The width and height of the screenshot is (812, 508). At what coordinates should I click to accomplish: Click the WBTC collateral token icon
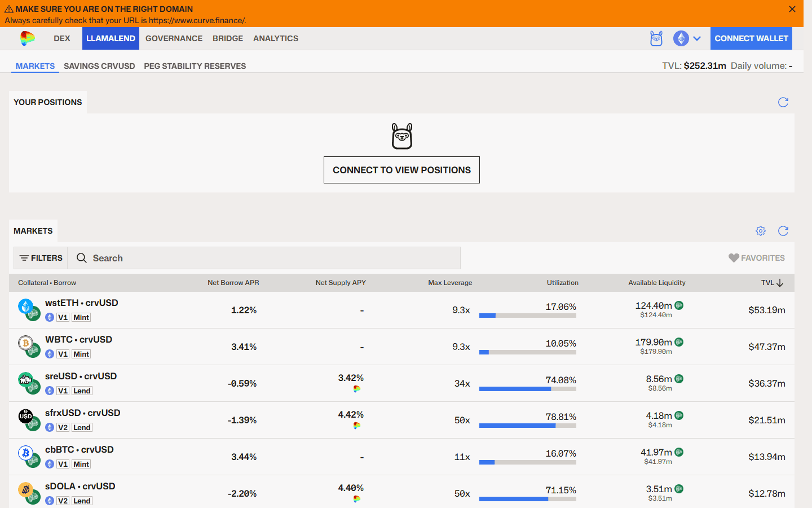[25, 343]
